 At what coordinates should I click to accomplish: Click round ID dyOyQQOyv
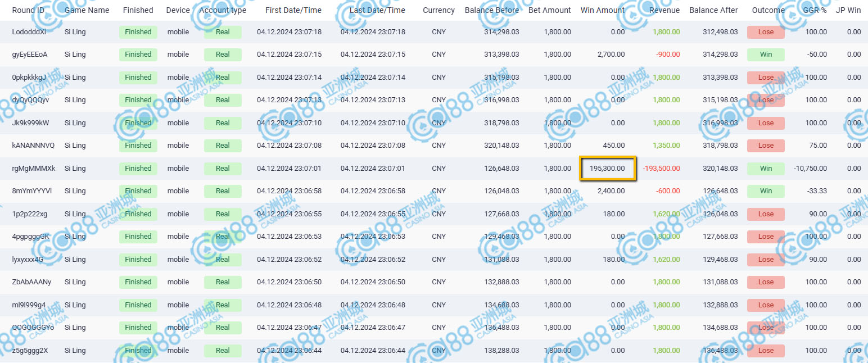(30, 100)
